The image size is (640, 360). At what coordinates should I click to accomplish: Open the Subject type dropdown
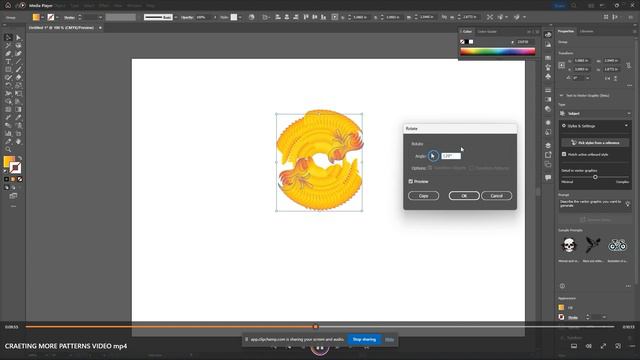(595, 113)
